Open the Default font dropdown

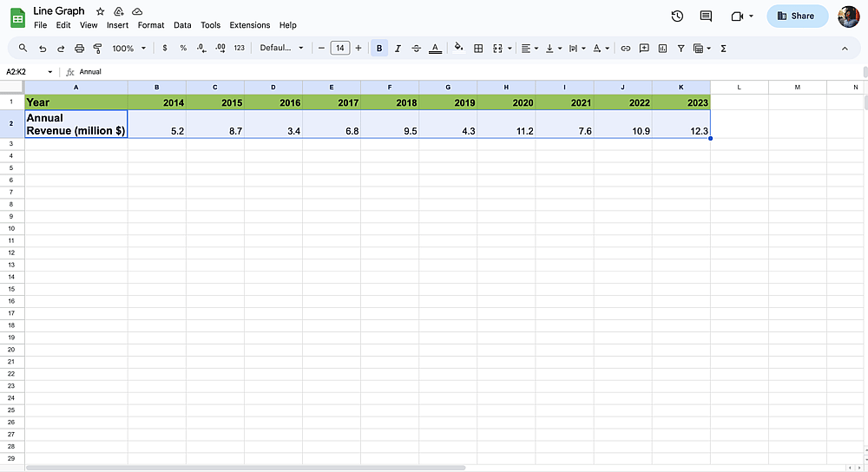pyautogui.click(x=282, y=48)
